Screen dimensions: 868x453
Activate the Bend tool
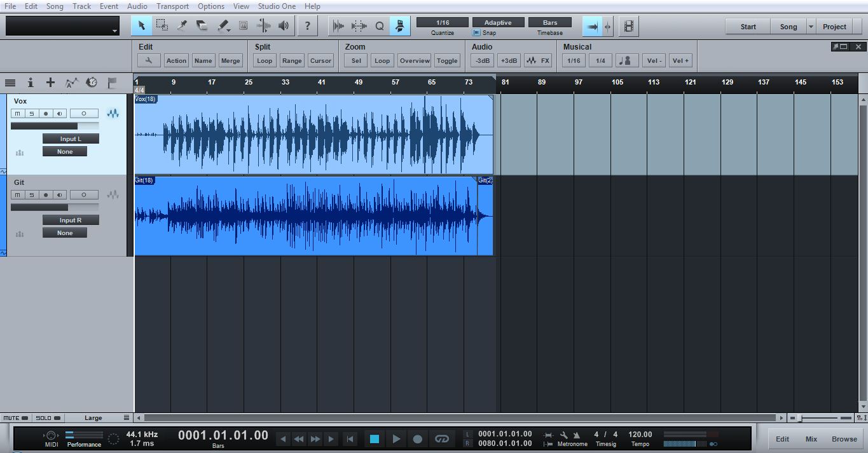(x=263, y=26)
